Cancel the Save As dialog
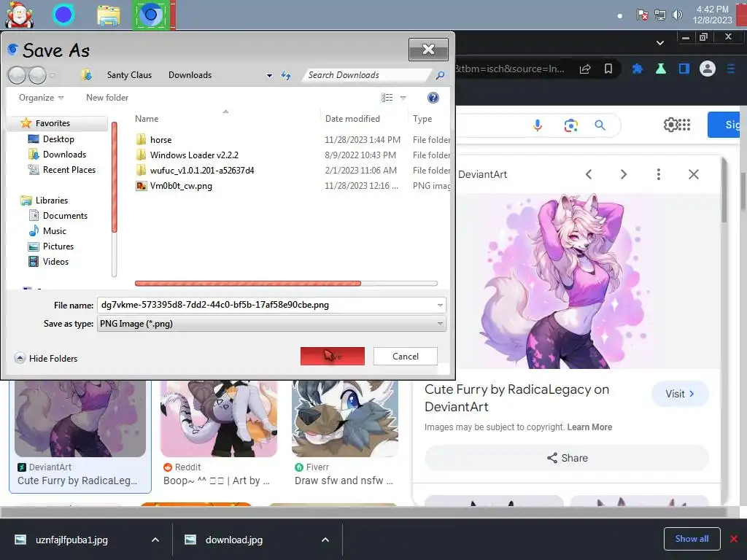The height and width of the screenshot is (560, 747). (x=405, y=356)
